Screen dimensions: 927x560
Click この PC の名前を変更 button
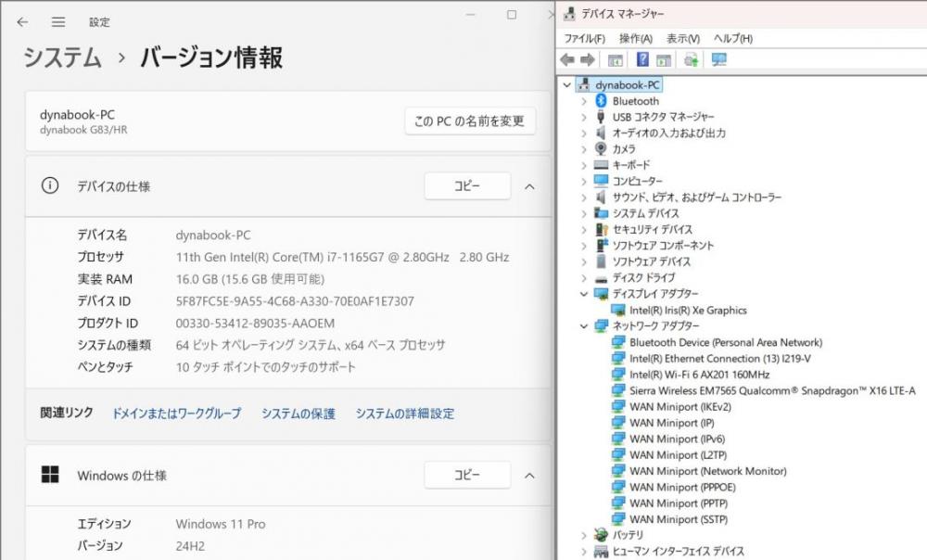click(x=469, y=121)
